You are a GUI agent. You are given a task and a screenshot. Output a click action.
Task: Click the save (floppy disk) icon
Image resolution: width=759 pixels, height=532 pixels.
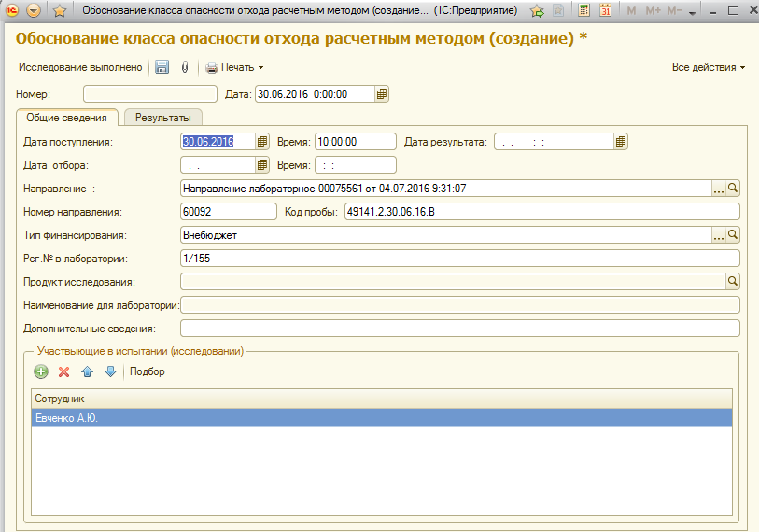point(162,67)
